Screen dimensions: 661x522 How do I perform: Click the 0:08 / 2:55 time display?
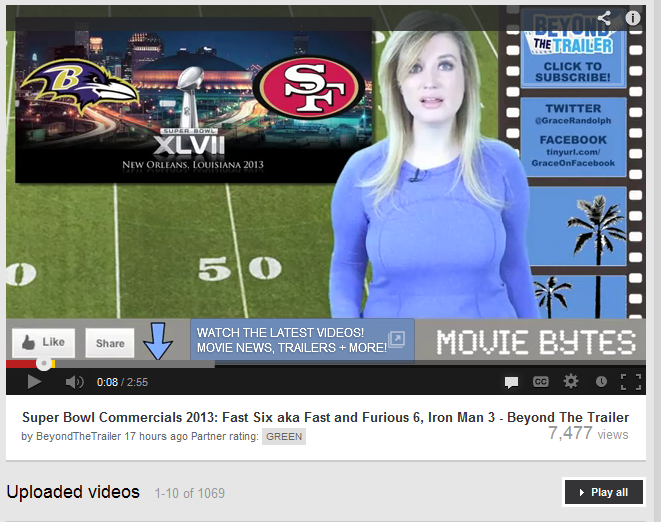point(122,382)
